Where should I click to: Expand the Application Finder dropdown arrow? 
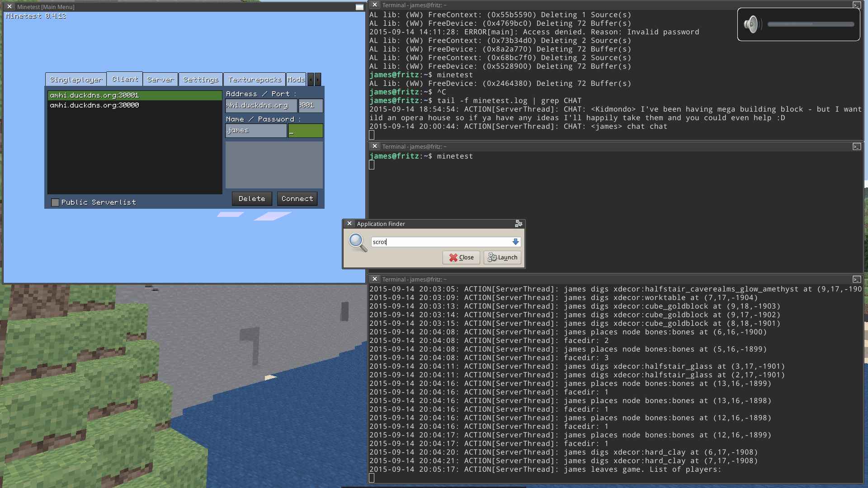[x=516, y=242]
